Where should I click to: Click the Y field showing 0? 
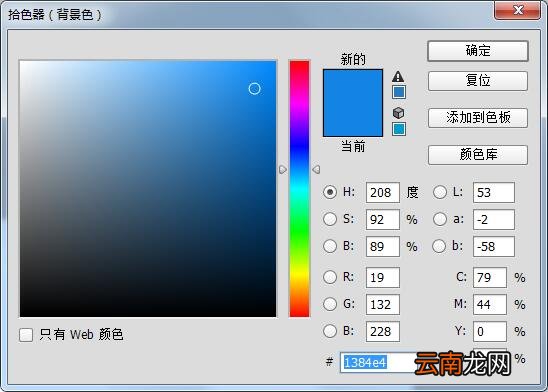pos(490,331)
